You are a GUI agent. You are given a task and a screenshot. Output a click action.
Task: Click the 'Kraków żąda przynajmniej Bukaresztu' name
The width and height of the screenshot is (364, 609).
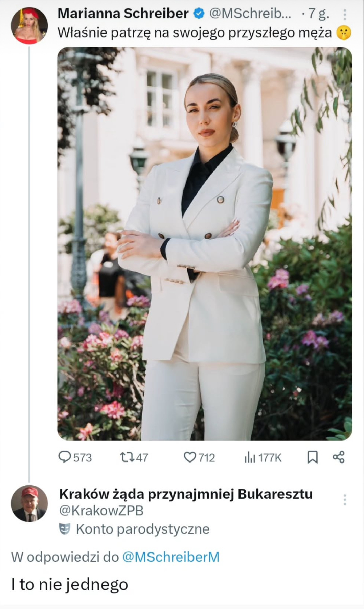click(186, 494)
